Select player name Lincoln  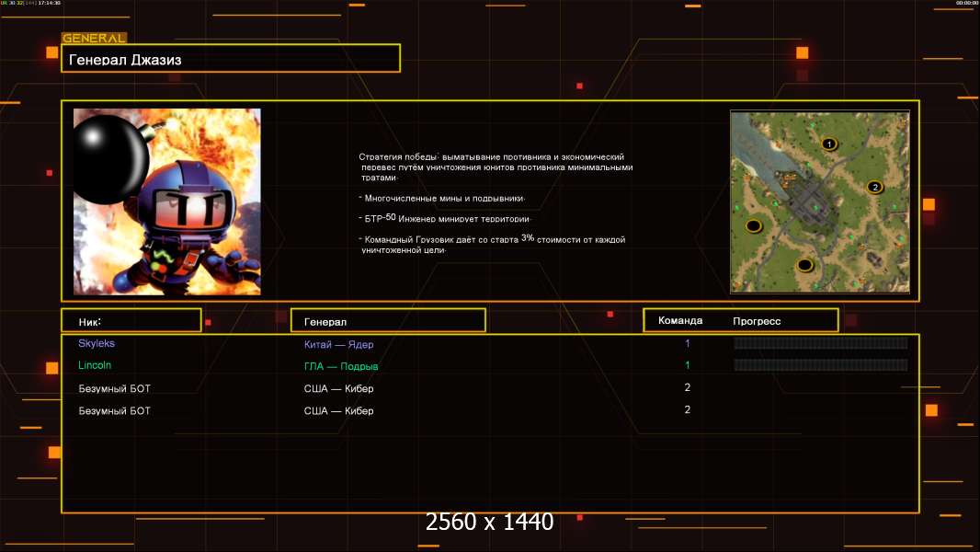pos(95,365)
